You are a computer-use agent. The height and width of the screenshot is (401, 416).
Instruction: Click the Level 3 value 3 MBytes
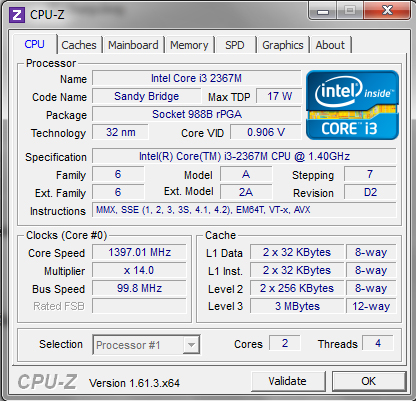(x=297, y=306)
